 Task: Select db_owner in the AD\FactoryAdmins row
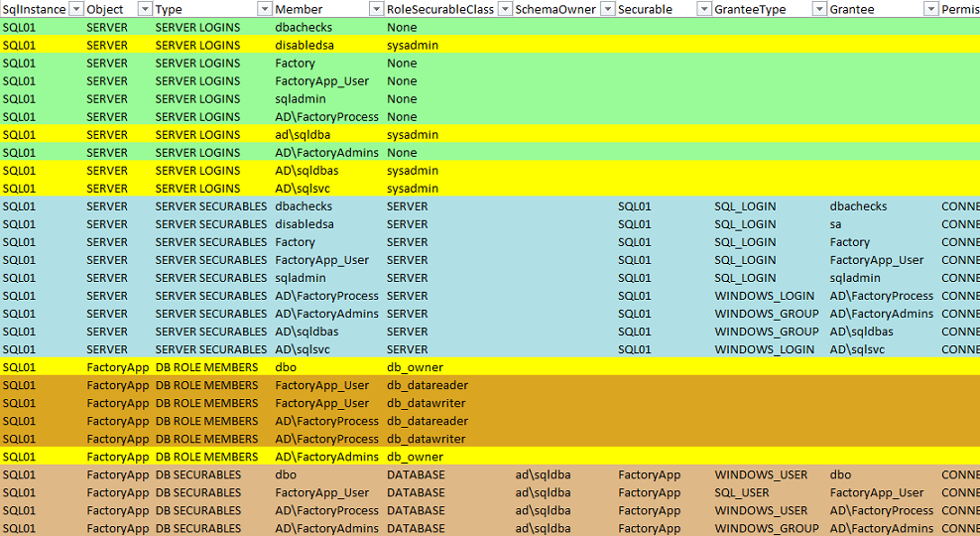(415, 457)
